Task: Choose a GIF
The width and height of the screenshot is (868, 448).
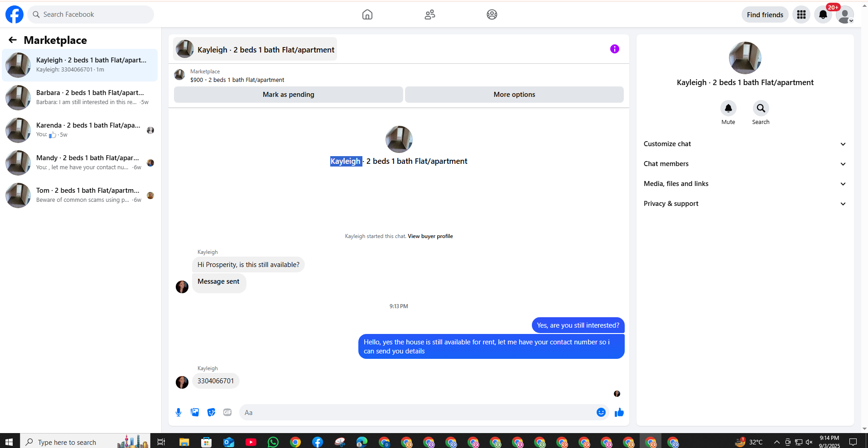Action: 227,412
